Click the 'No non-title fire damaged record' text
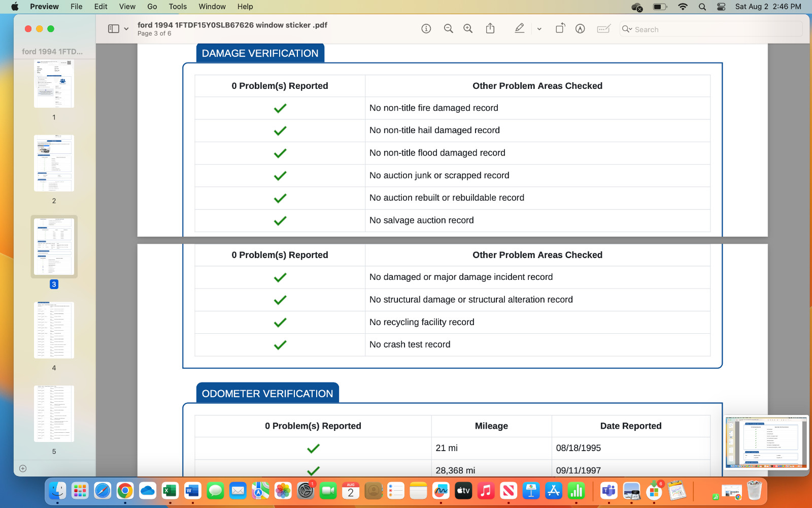Screen dimensions: 812x508 [x=434, y=108]
